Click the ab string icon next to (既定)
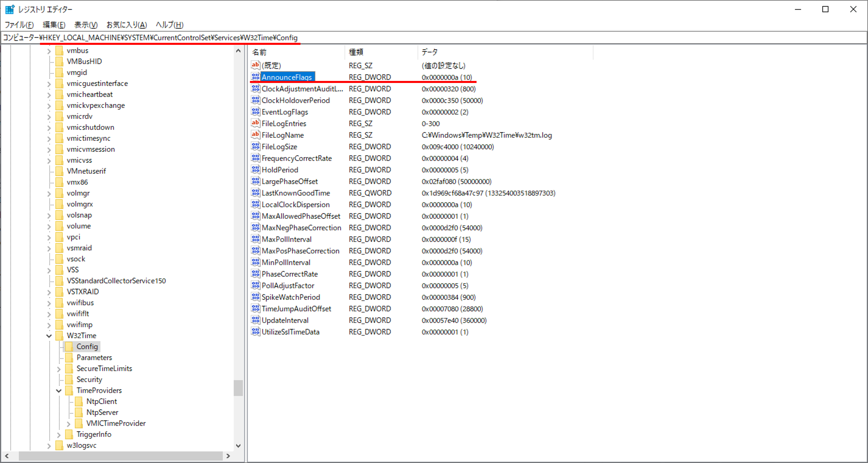The image size is (868, 463). tap(255, 65)
